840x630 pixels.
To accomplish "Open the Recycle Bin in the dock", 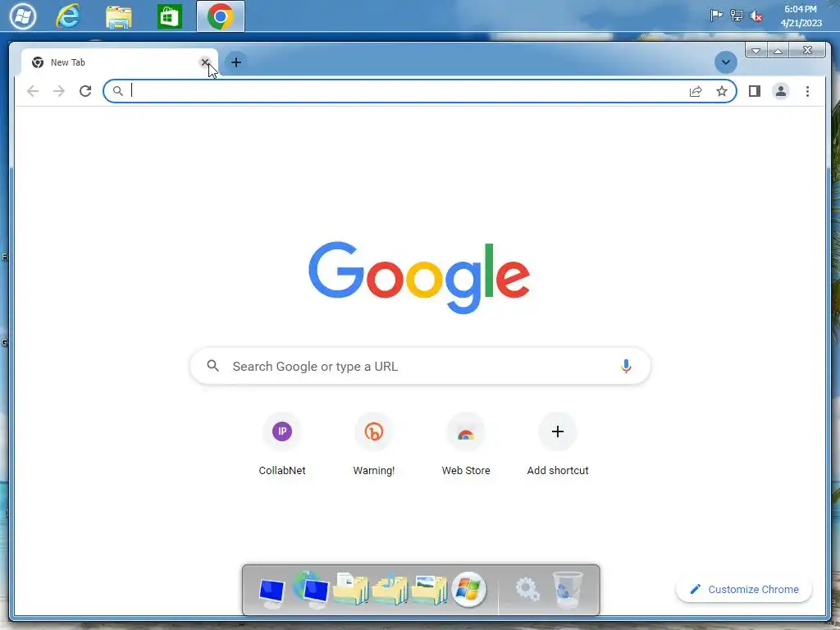I will [568, 590].
